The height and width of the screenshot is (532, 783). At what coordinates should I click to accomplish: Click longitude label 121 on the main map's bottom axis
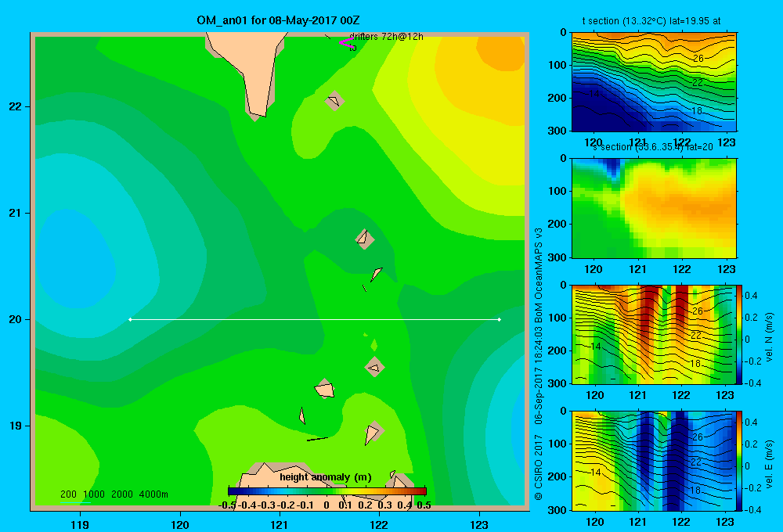click(x=280, y=524)
